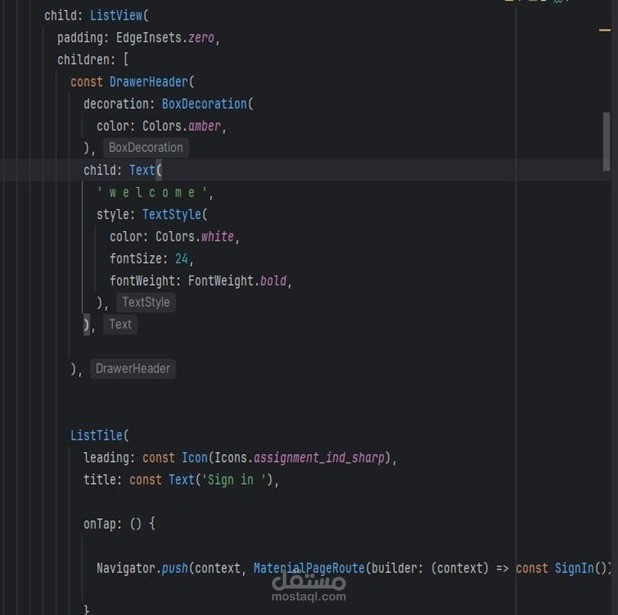This screenshot has height=615, width=618.
Task: Click the 'onTap:' property name
Action: point(102,524)
